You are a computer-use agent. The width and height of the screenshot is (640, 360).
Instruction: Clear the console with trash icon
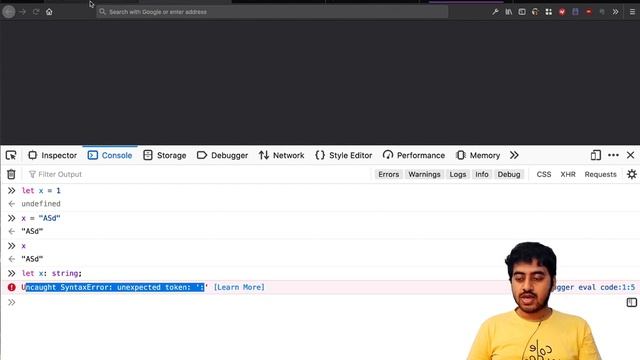click(x=11, y=174)
